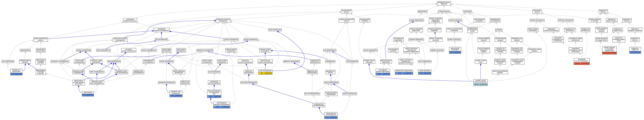The image size is (644, 120).
Task: Select the 'response to inorganic substance' node
Action: [x=635, y=30]
